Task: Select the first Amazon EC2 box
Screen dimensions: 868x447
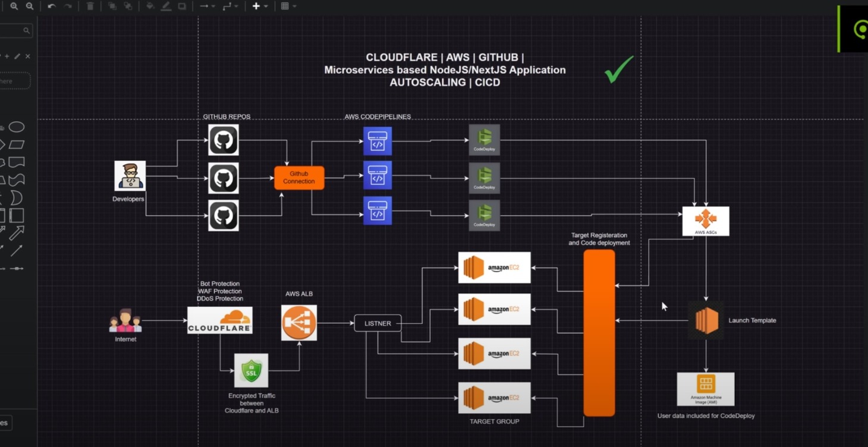Action: pos(495,267)
